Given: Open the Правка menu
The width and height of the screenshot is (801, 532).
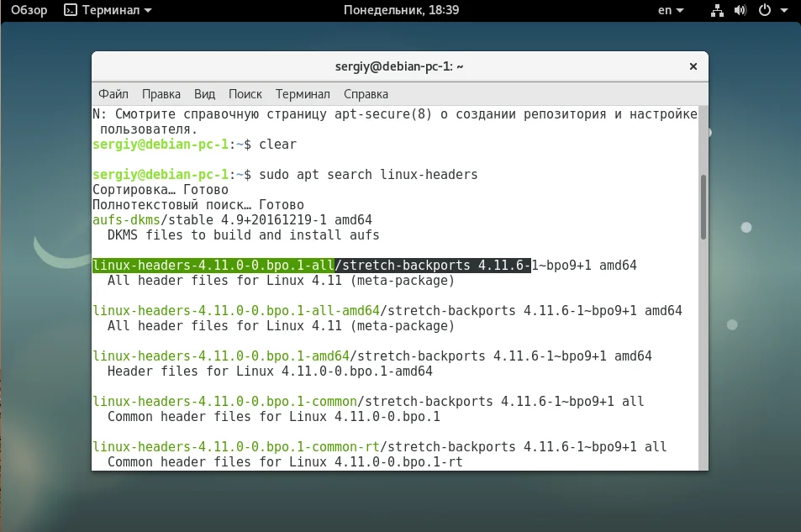Looking at the screenshot, I should 161,94.
